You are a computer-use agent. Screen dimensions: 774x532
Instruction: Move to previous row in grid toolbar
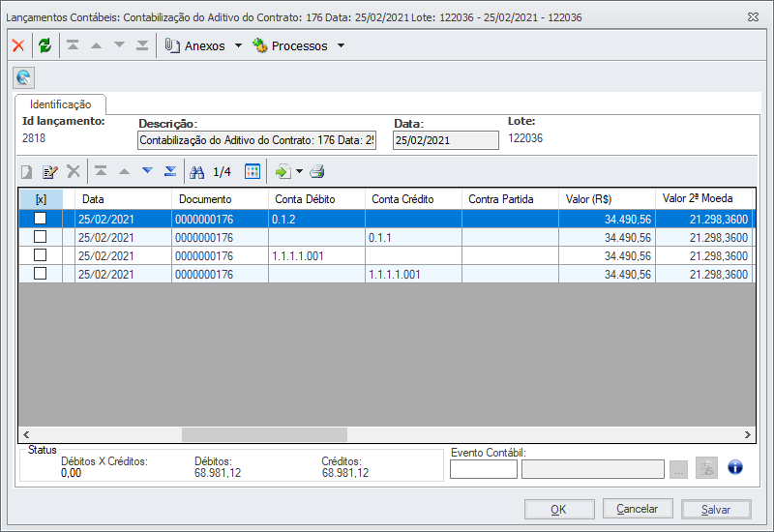tap(125, 172)
